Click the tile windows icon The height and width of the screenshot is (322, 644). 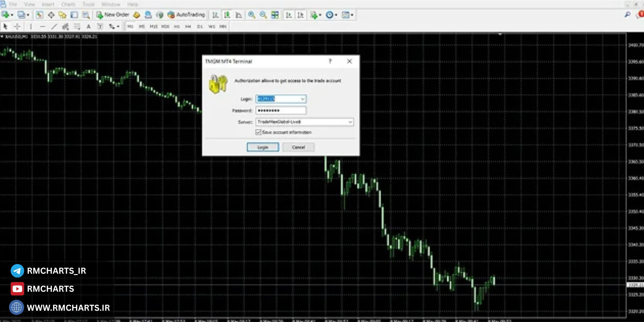point(275,15)
